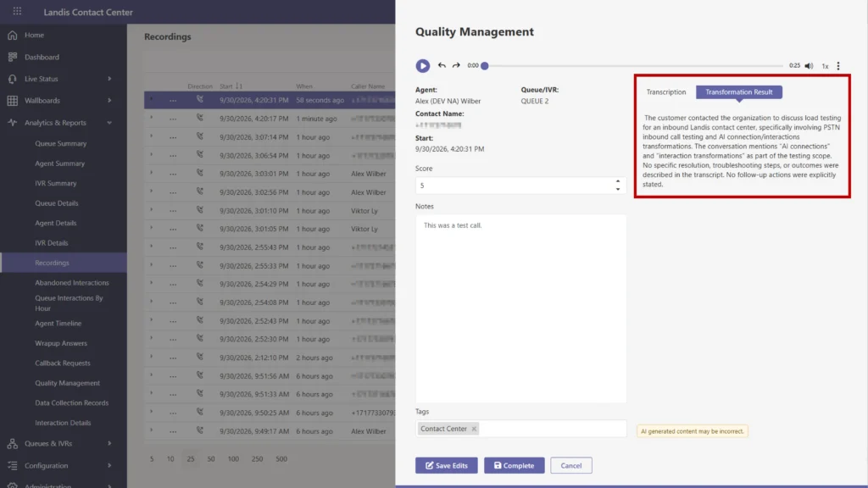Expand the 3:07:14 PM recording row
Viewport: 868px width, 488px height.
(151, 136)
